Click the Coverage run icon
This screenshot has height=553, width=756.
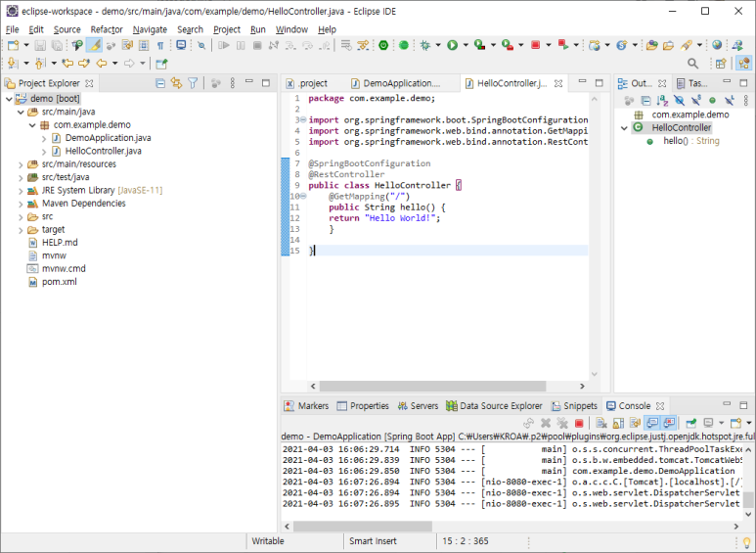click(479, 45)
